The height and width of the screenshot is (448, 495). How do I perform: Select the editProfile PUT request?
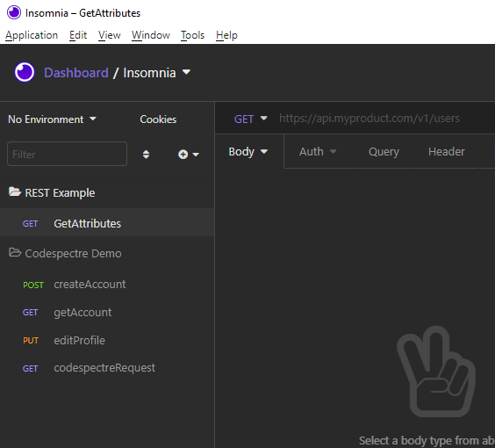coord(107,340)
